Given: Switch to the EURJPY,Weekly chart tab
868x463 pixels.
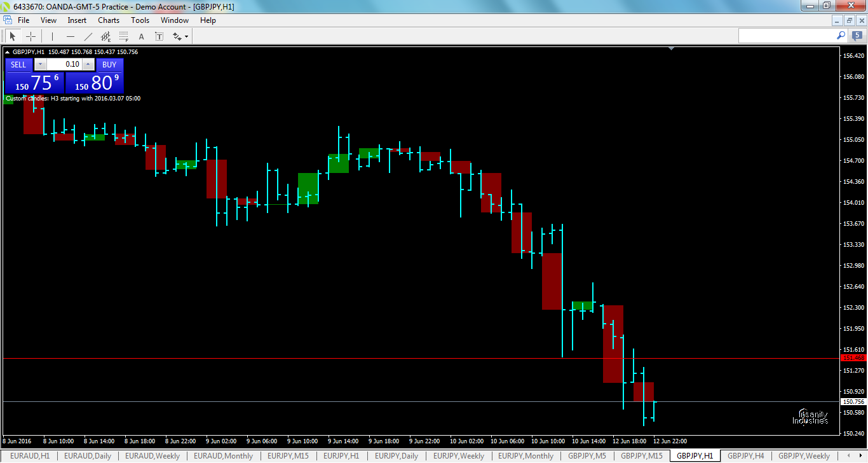Looking at the screenshot, I should coord(459,456).
